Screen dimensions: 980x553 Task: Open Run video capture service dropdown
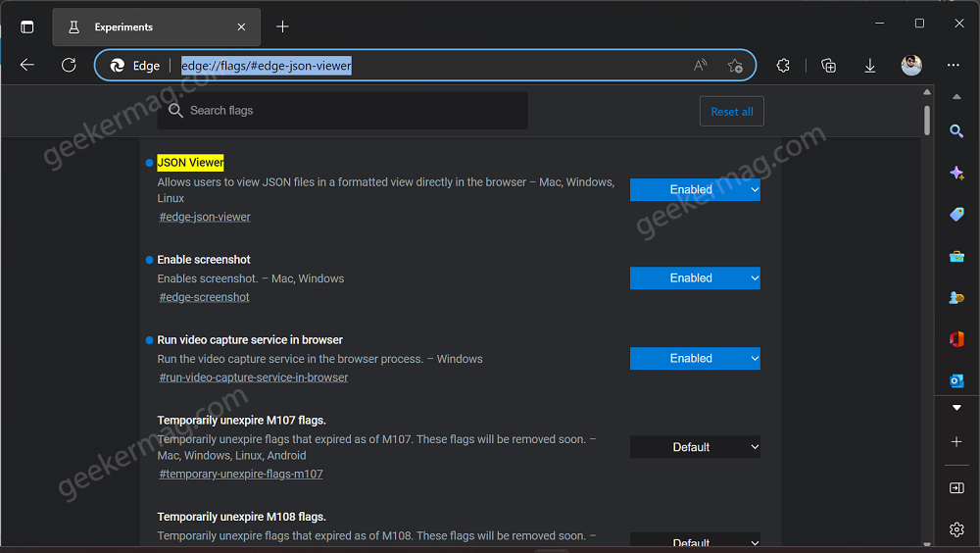pyautogui.click(x=695, y=359)
